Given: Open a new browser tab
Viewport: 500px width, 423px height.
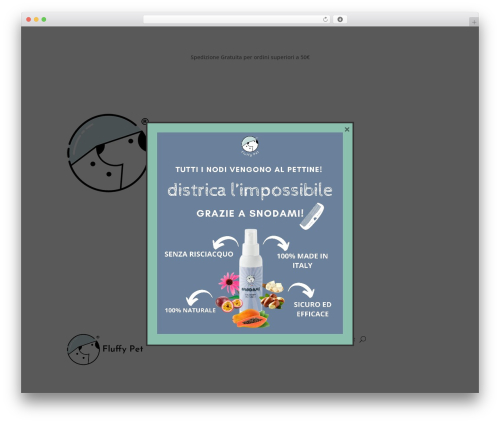Looking at the screenshot, I should [474, 22].
